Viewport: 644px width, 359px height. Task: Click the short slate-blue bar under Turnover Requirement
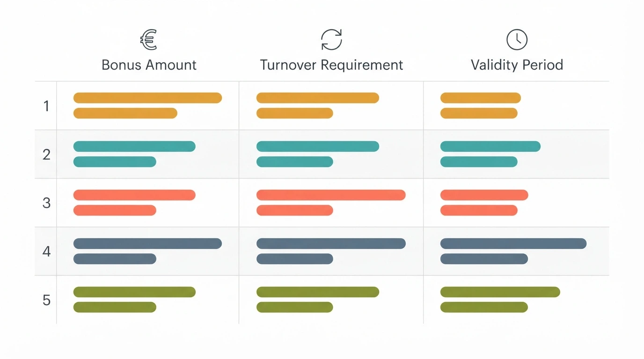(x=295, y=259)
